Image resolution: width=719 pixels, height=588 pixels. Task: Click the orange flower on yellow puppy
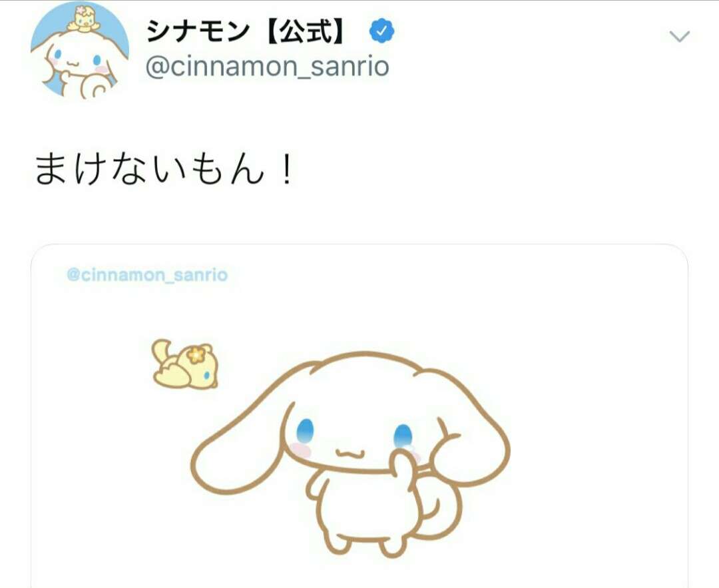click(x=196, y=354)
